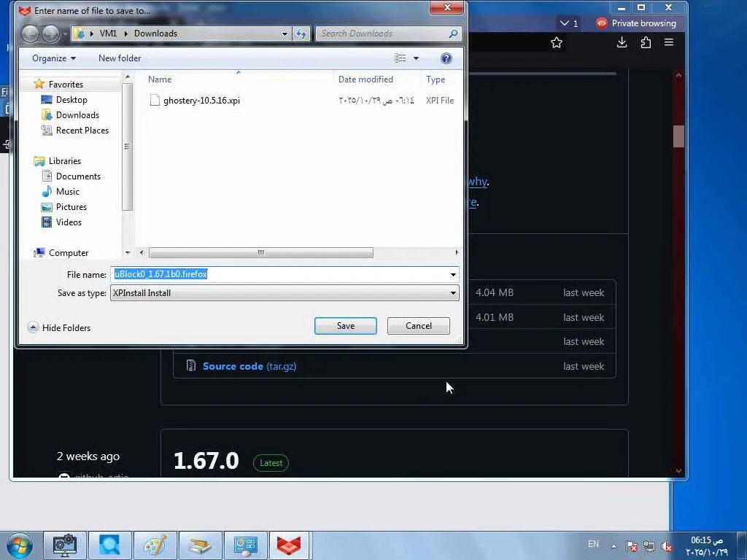This screenshot has height=560, width=747.
Task: Sort files by the Type column
Action: [x=436, y=79]
